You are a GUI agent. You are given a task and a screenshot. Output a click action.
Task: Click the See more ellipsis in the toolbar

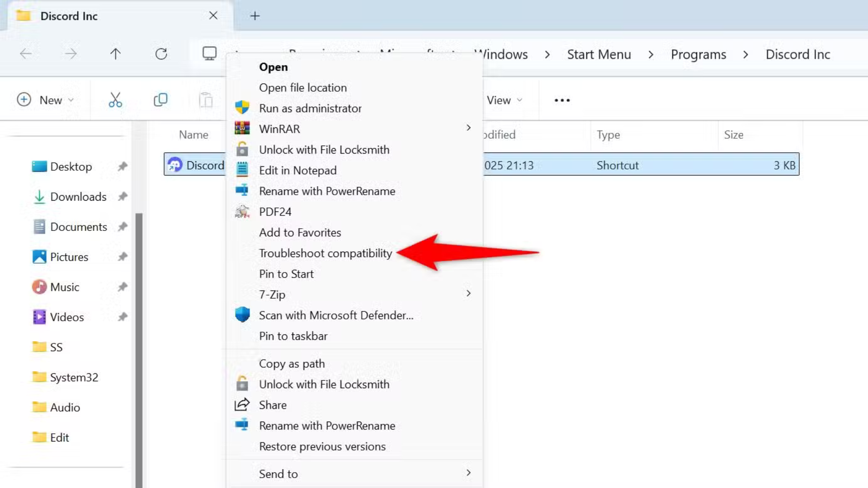point(561,100)
